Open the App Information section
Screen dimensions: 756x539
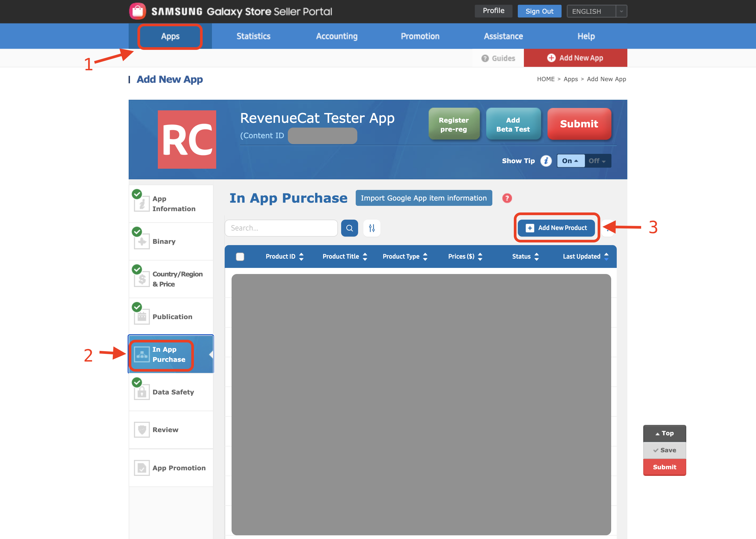tap(171, 204)
